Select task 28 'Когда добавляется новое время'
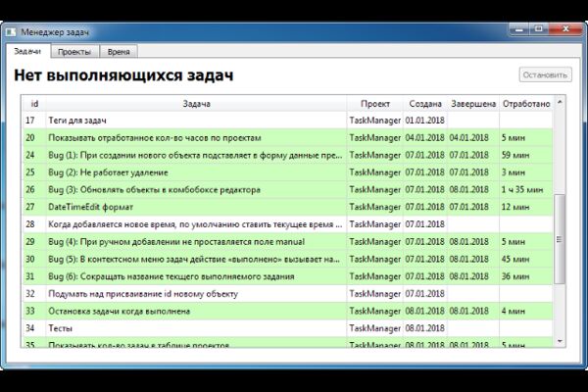This screenshot has width=588, height=392. (287, 224)
